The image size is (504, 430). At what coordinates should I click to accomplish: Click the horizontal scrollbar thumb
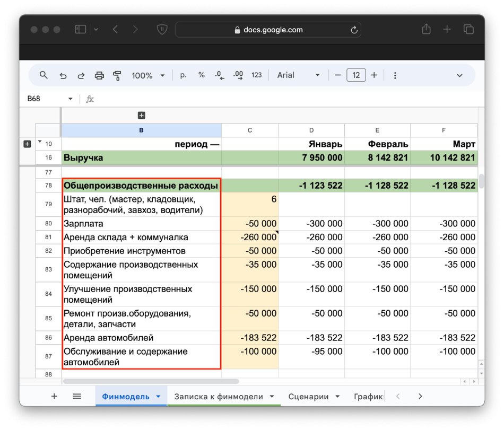click(x=151, y=382)
